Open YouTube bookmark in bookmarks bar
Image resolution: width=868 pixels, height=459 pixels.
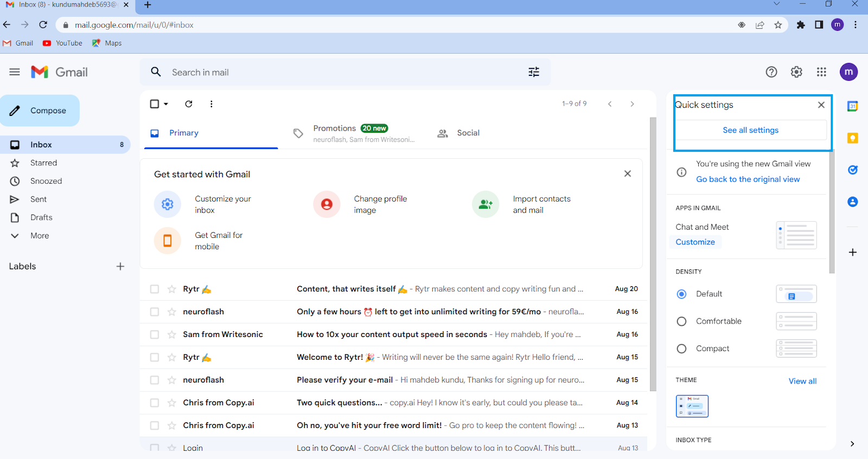click(63, 43)
